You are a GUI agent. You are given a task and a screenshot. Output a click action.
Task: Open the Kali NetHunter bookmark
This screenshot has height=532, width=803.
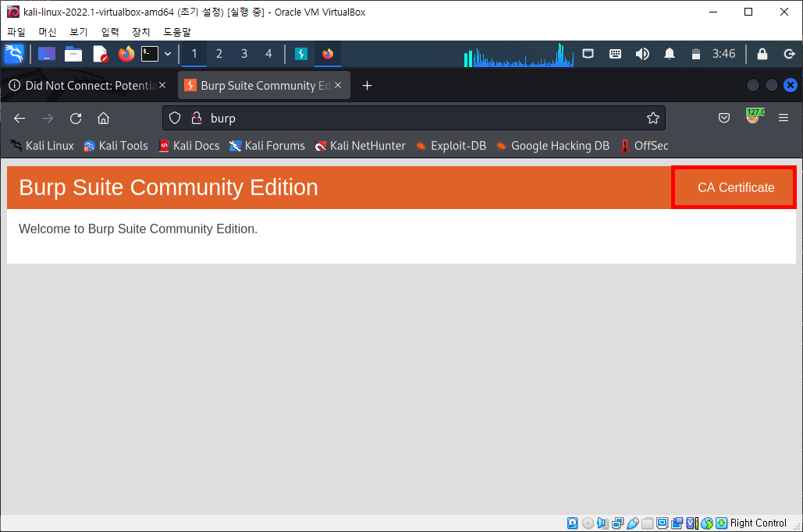pos(360,146)
